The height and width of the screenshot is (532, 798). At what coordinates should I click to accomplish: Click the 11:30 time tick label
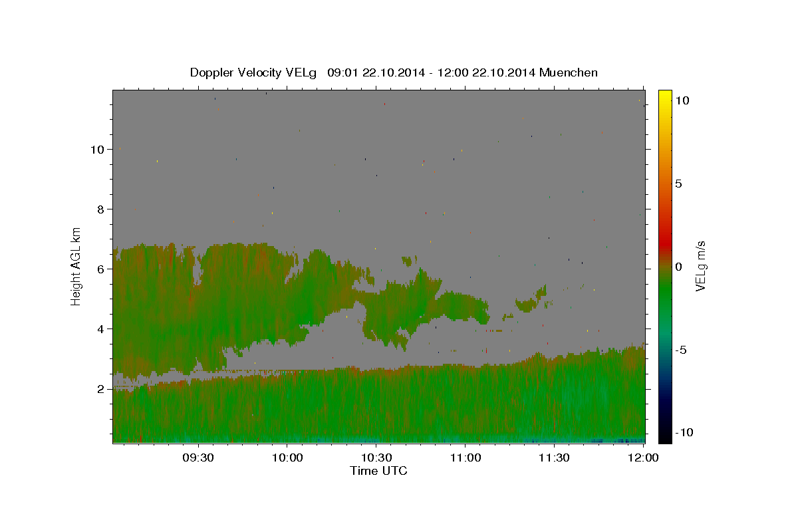(554, 458)
